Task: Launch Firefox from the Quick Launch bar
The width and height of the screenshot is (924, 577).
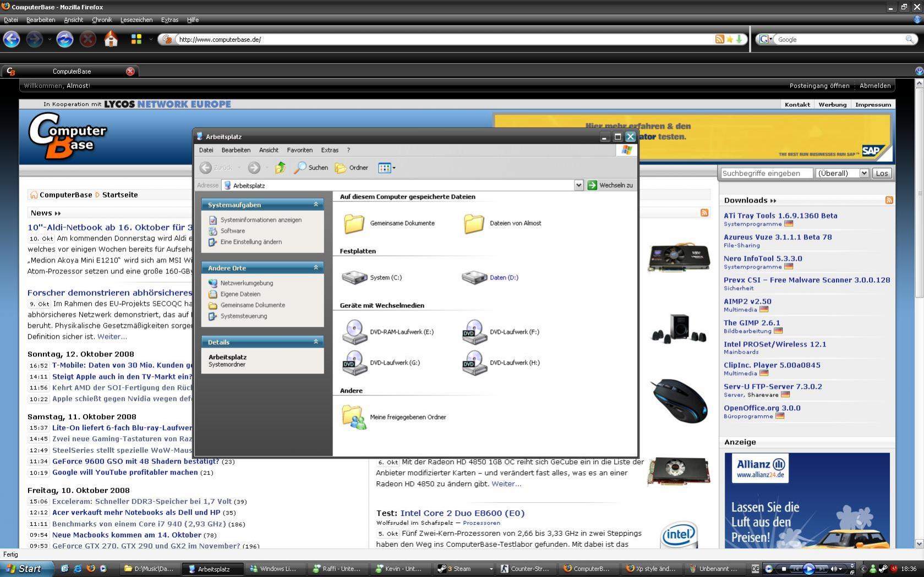Action: tap(91, 569)
